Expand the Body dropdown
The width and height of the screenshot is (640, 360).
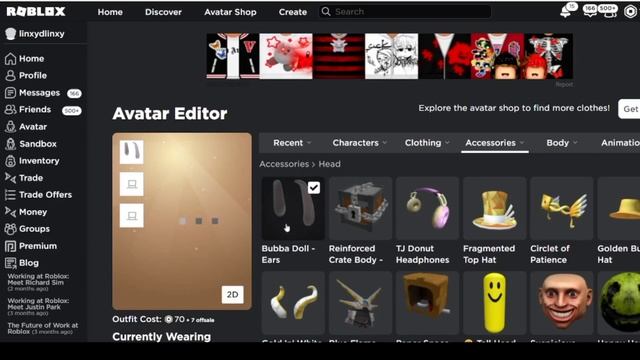point(562,143)
